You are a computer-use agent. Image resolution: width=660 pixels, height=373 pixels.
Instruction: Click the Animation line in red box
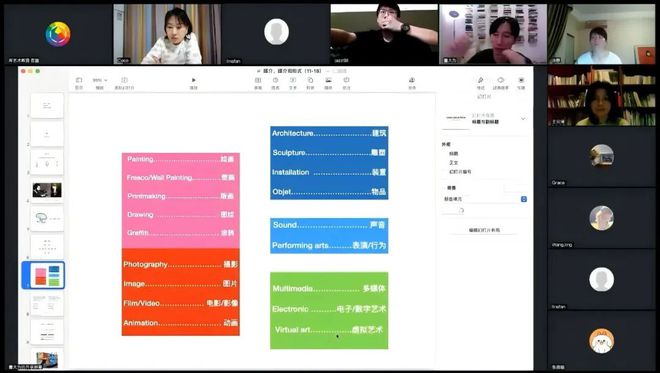click(x=181, y=323)
